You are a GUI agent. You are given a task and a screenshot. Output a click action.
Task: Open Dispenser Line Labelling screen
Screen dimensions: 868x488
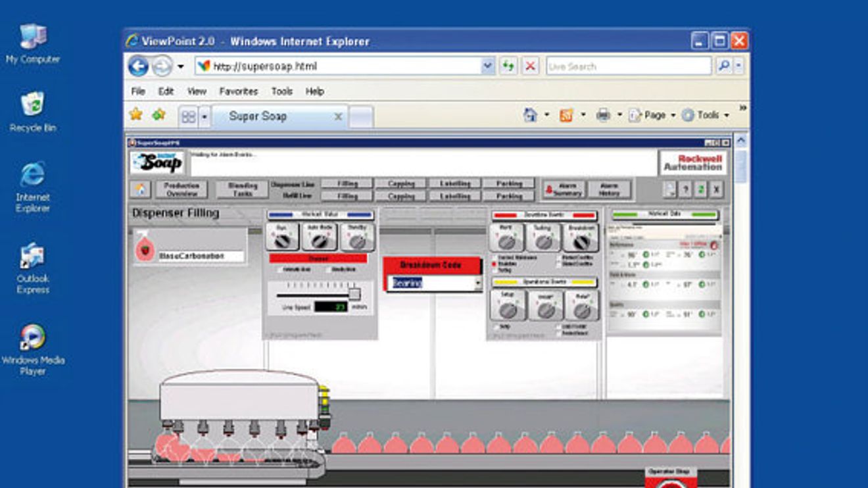(x=455, y=183)
